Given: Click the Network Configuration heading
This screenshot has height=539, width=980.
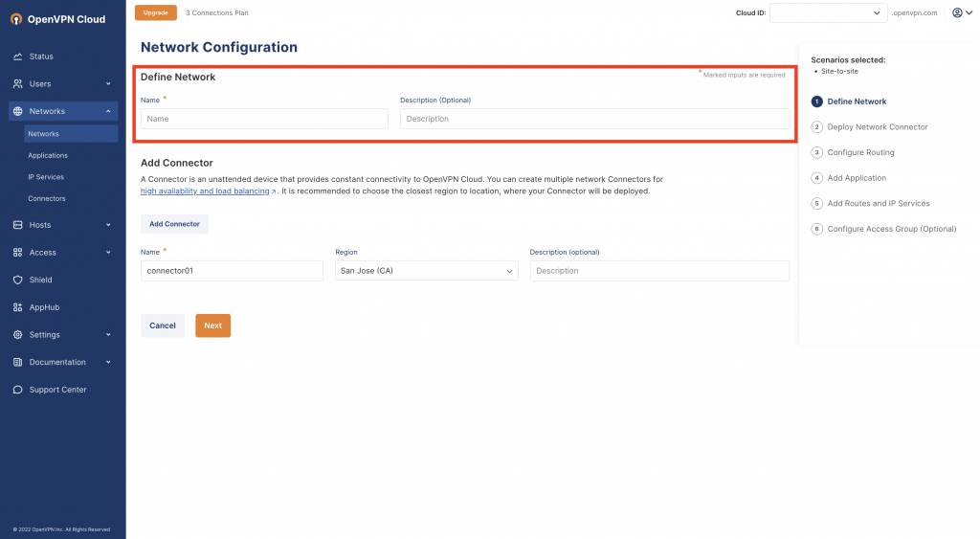Looking at the screenshot, I should (x=219, y=48).
